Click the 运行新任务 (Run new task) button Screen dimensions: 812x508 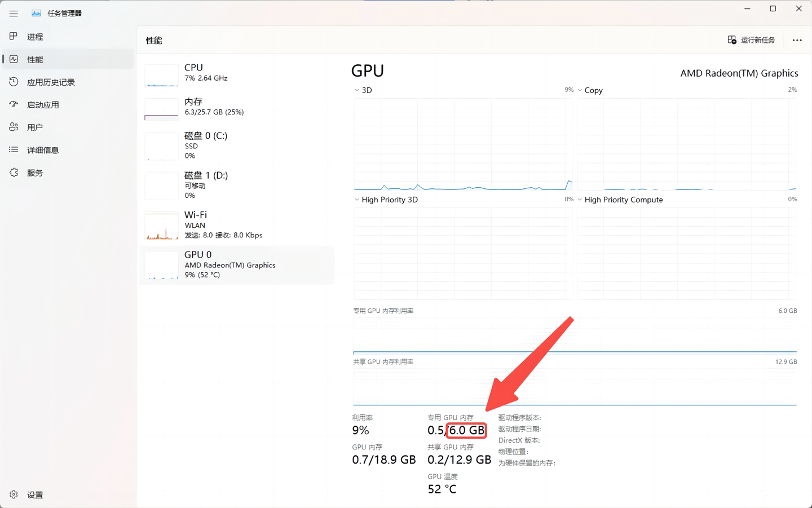coord(751,40)
